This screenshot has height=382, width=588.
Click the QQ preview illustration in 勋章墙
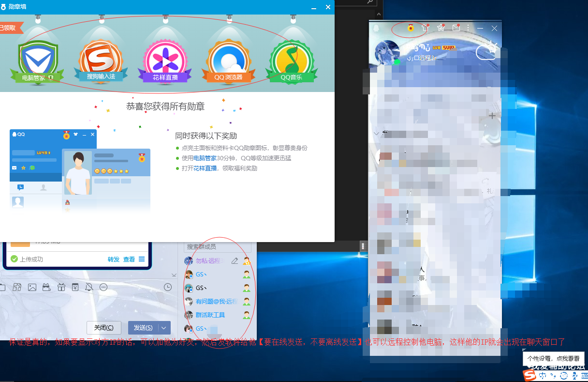click(x=80, y=170)
